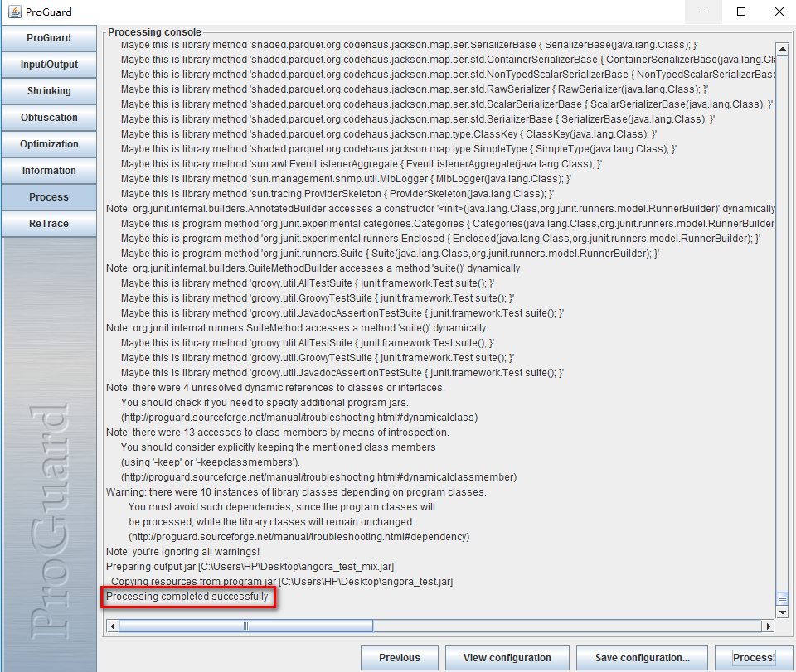Go to the Obfuscation tab
The width and height of the screenshot is (796, 672).
pos(49,117)
